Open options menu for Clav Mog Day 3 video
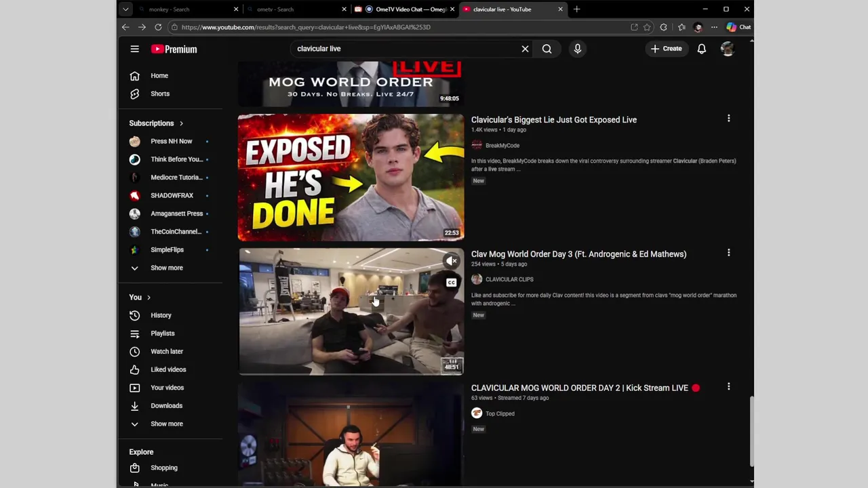868x488 pixels. (x=729, y=253)
